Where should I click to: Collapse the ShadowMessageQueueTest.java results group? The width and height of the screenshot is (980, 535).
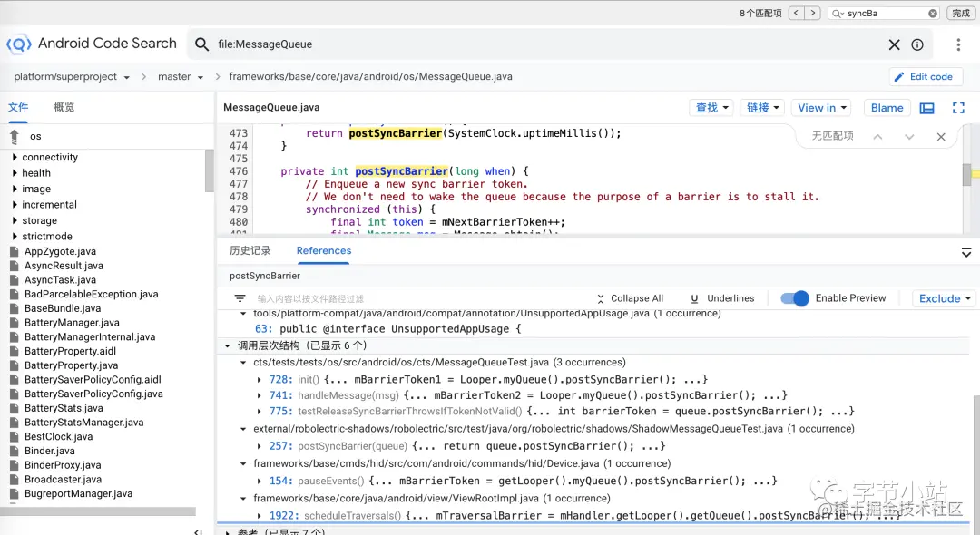point(243,429)
